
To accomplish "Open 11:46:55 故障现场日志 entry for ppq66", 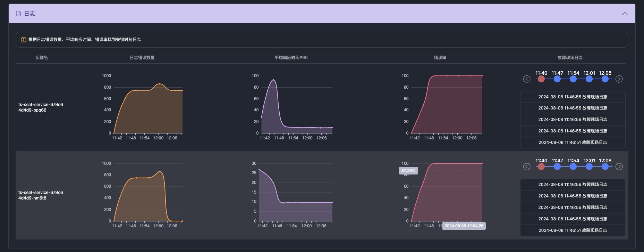I will (573, 131).
